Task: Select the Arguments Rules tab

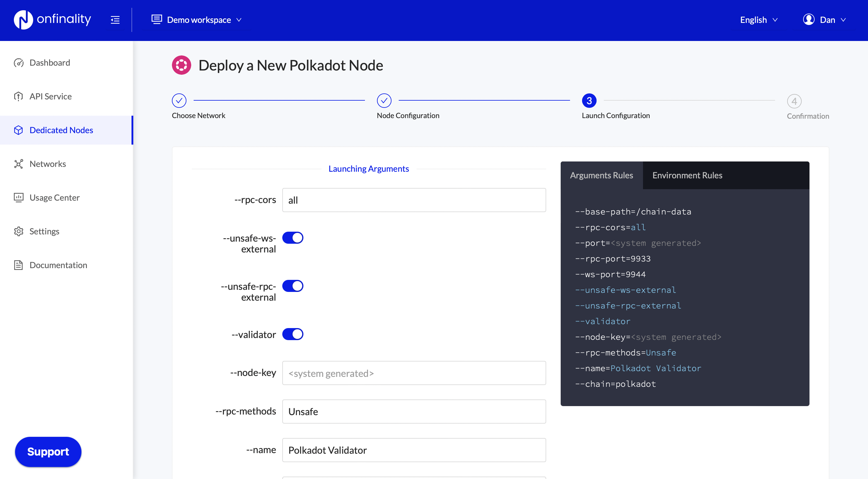Action: tap(601, 175)
